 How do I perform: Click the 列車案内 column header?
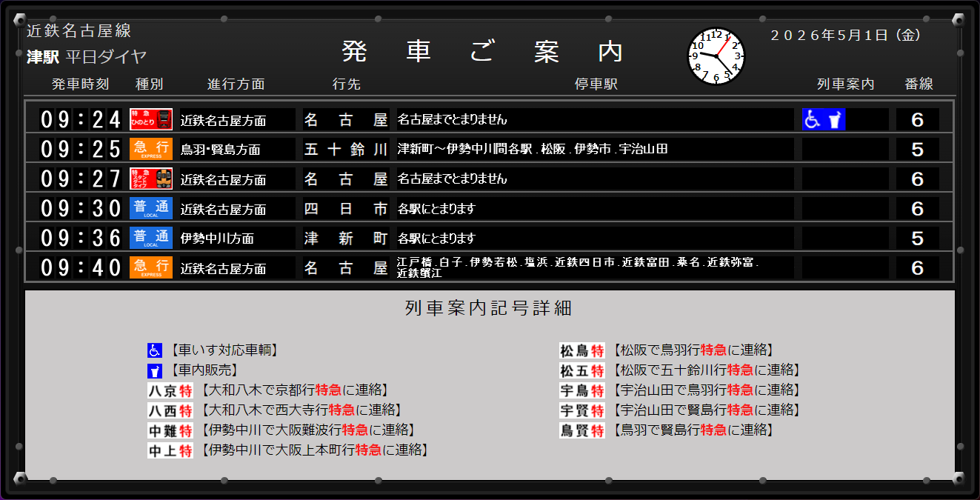click(x=845, y=84)
